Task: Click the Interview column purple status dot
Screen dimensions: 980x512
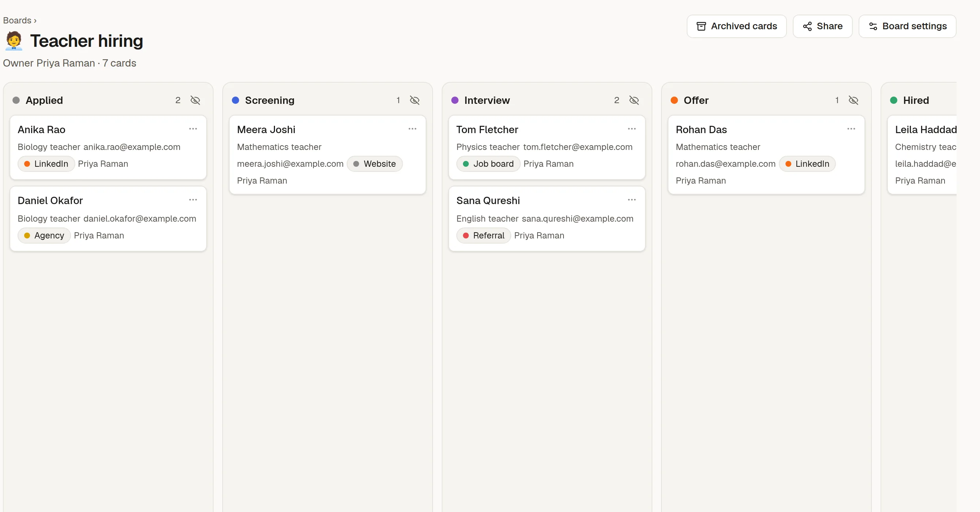Action: pyautogui.click(x=455, y=101)
